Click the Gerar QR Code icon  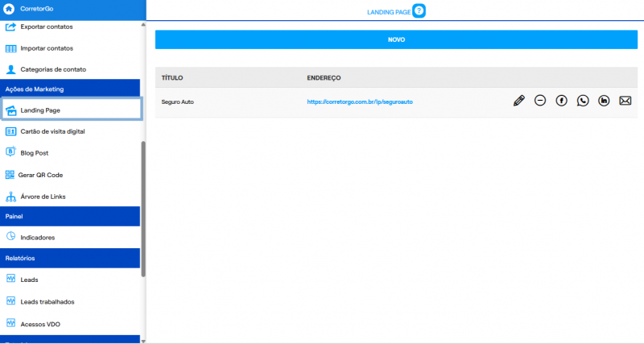[10, 175]
